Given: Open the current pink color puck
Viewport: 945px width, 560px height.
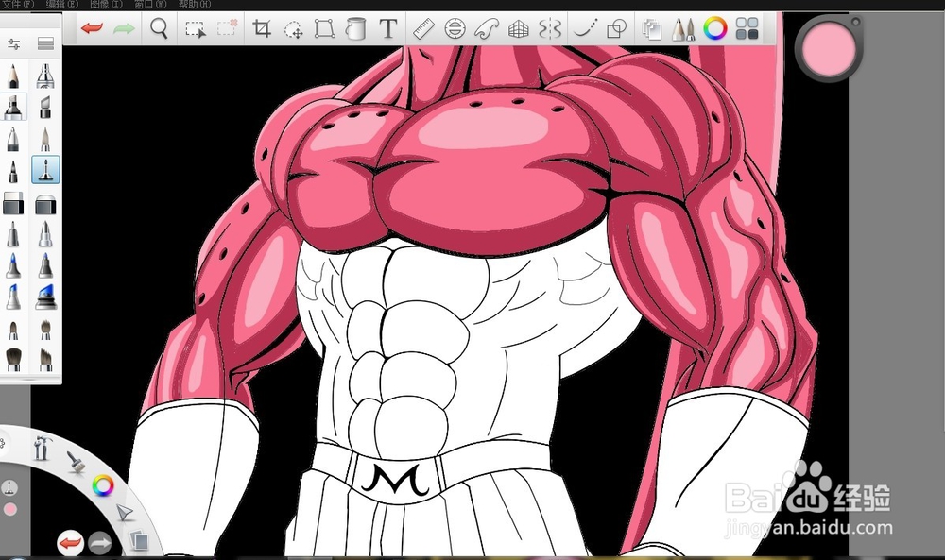Looking at the screenshot, I should tap(829, 48).
